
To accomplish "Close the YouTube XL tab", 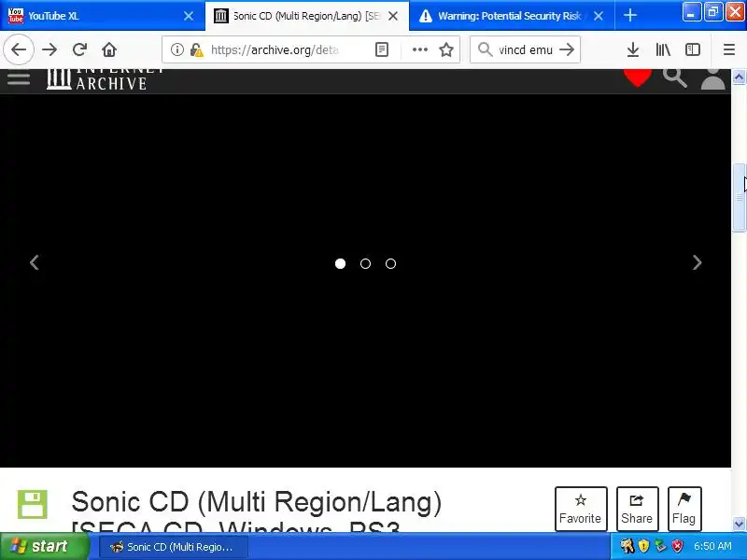I will (189, 16).
